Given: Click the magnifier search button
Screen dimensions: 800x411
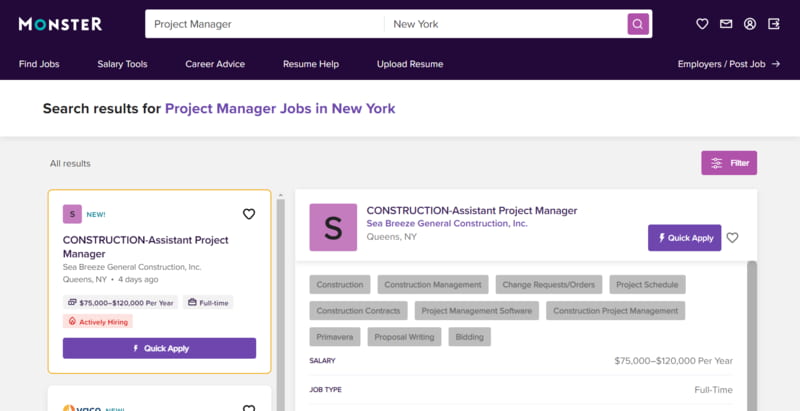Looking at the screenshot, I should pos(638,24).
